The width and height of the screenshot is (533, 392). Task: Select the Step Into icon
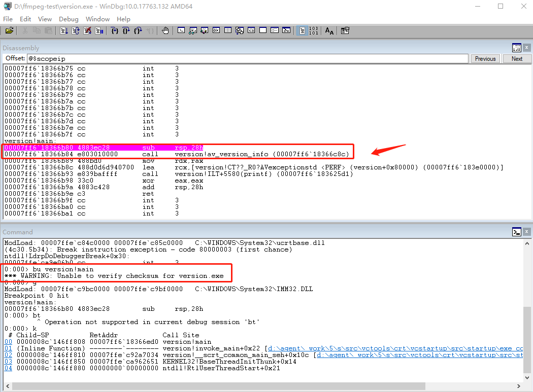pos(116,30)
